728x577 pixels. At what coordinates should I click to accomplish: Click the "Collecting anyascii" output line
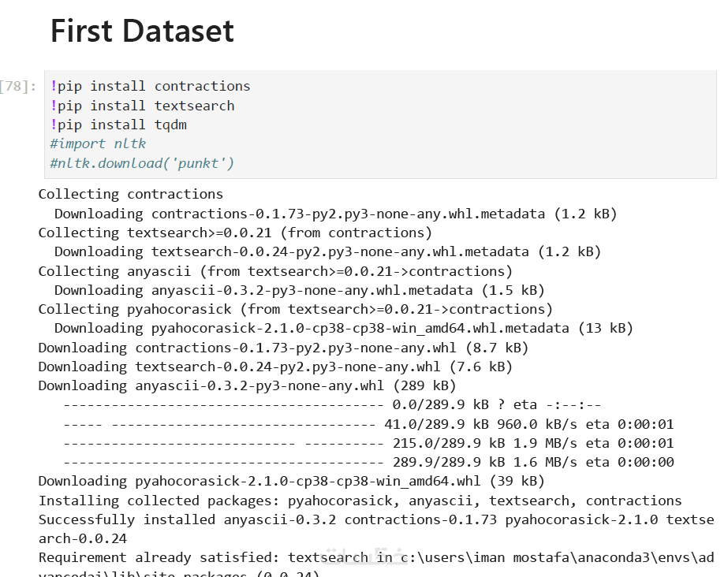(275, 271)
